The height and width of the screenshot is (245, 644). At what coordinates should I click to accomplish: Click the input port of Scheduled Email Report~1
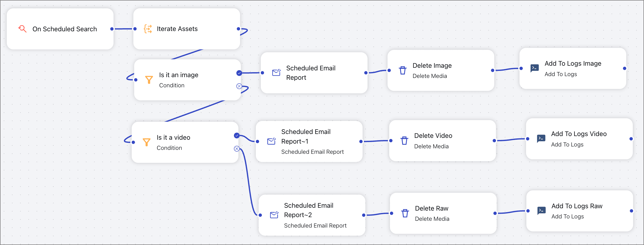(x=257, y=142)
